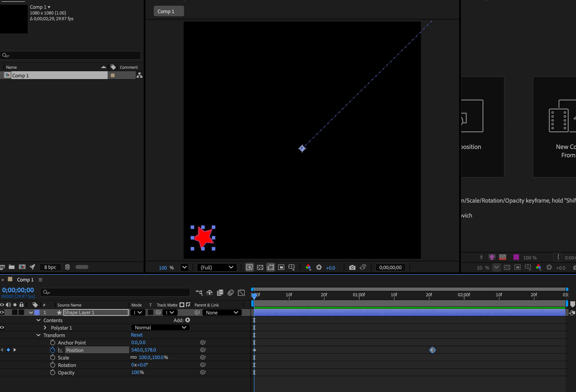Open Comp 1 timeline panel menu
The width and height of the screenshot is (576, 392).
click(x=40, y=280)
